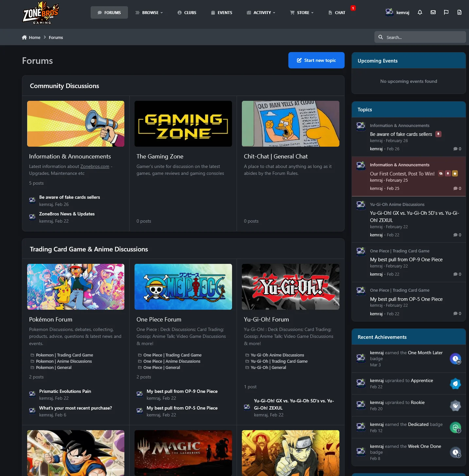Click hidden eye icon on First Contest topic
The height and width of the screenshot is (476, 469).
[x=441, y=174]
